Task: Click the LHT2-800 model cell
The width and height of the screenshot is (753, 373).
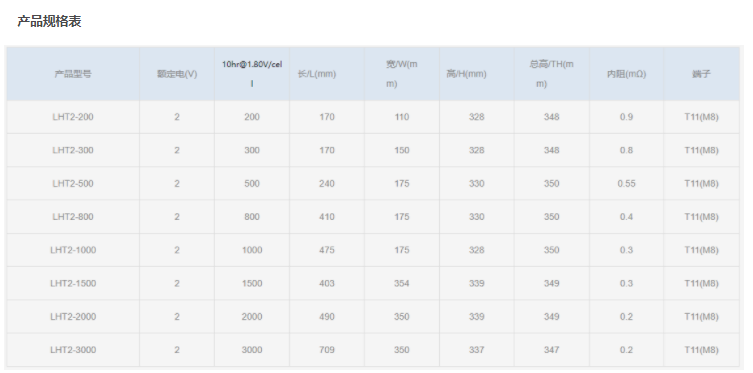Action: (73, 217)
